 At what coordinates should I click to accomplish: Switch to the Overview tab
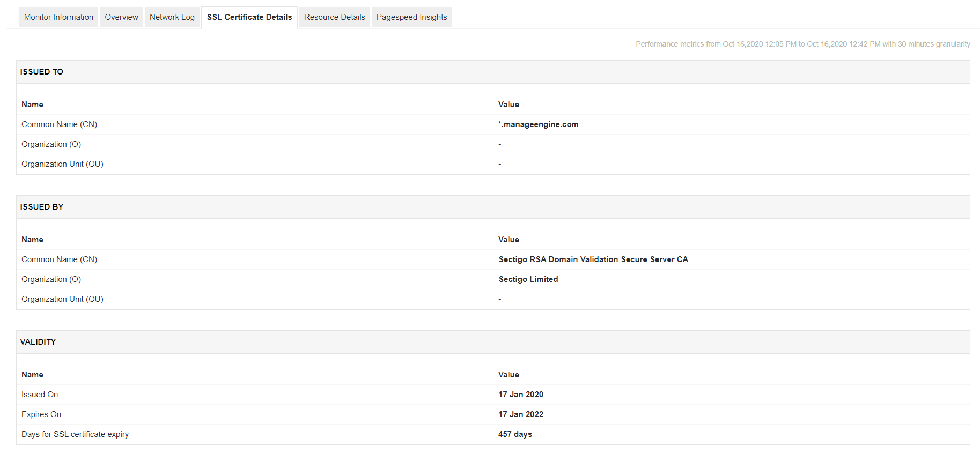point(121,17)
